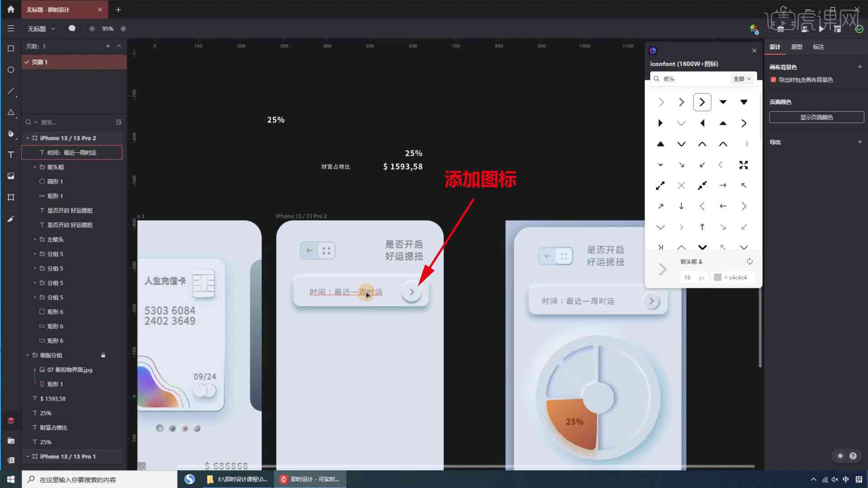The image size is (868, 488).
Task: Click the close/X icon in iconfont panel
Action: click(755, 50)
